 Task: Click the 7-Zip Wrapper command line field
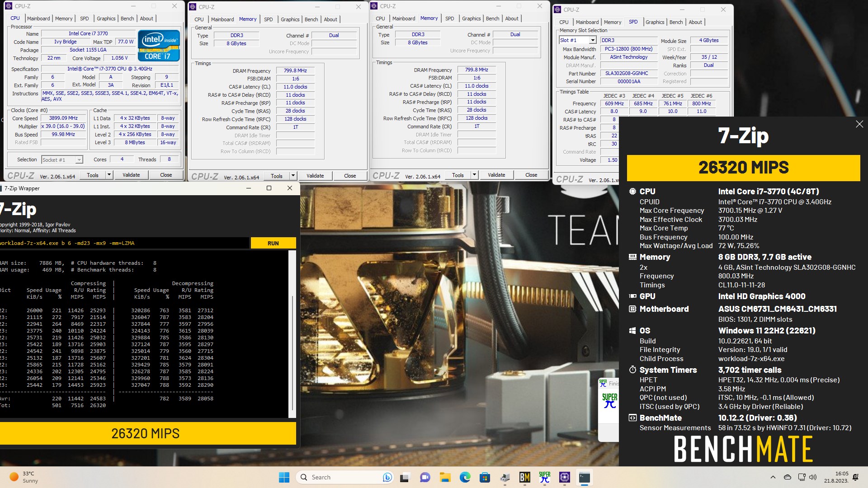tap(124, 243)
